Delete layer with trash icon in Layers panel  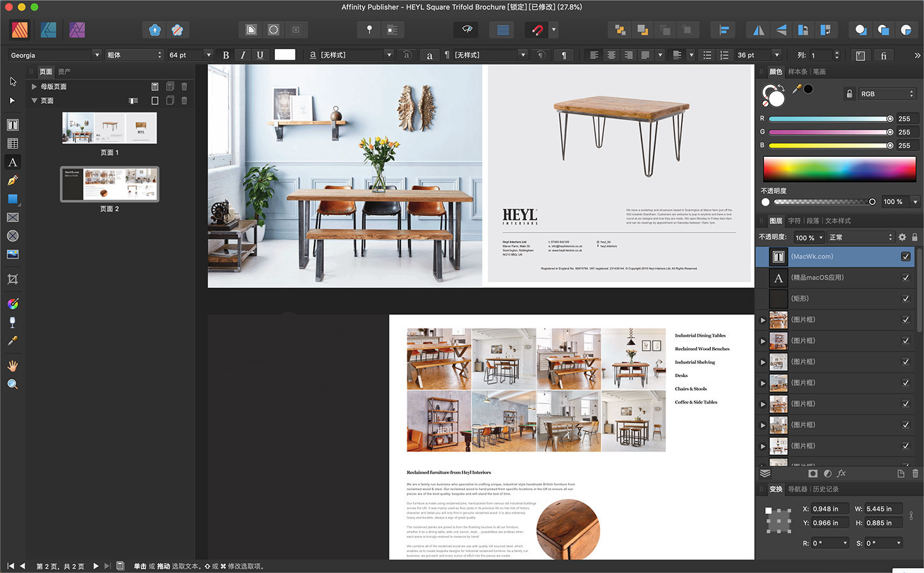(x=915, y=474)
